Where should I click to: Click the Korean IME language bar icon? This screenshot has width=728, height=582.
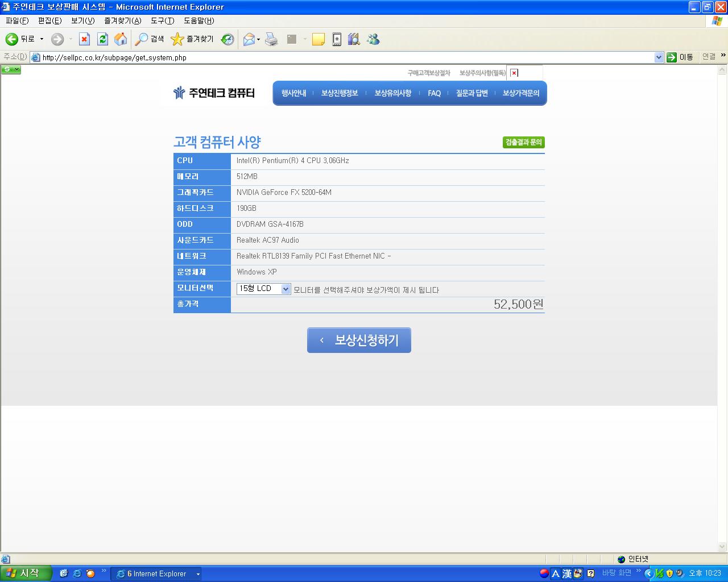[544, 573]
